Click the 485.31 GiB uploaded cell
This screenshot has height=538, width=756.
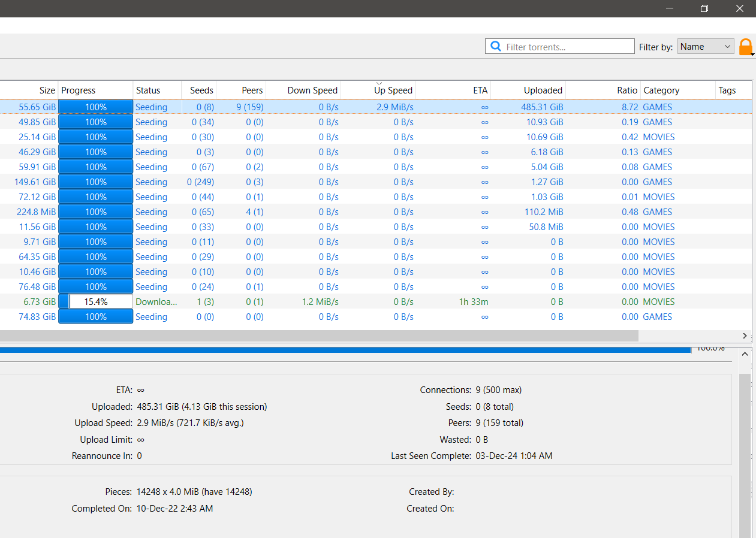[543, 107]
